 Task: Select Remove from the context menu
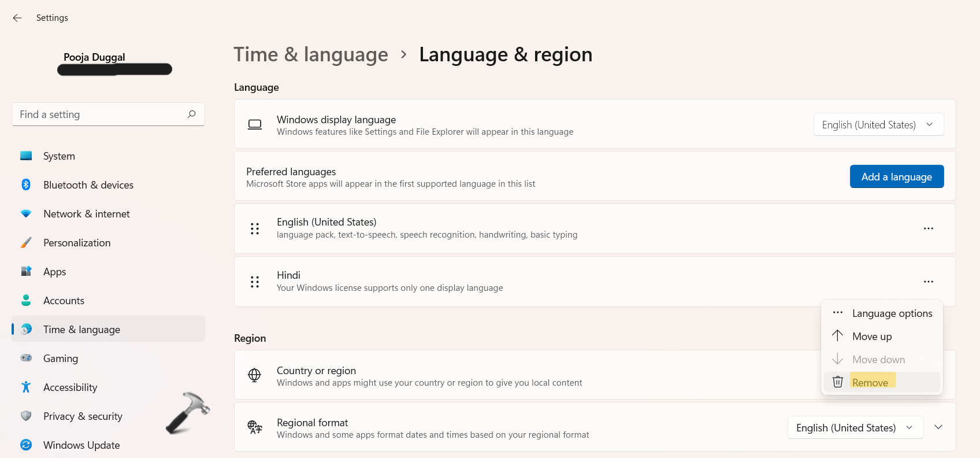pyautogui.click(x=870, y=382)
